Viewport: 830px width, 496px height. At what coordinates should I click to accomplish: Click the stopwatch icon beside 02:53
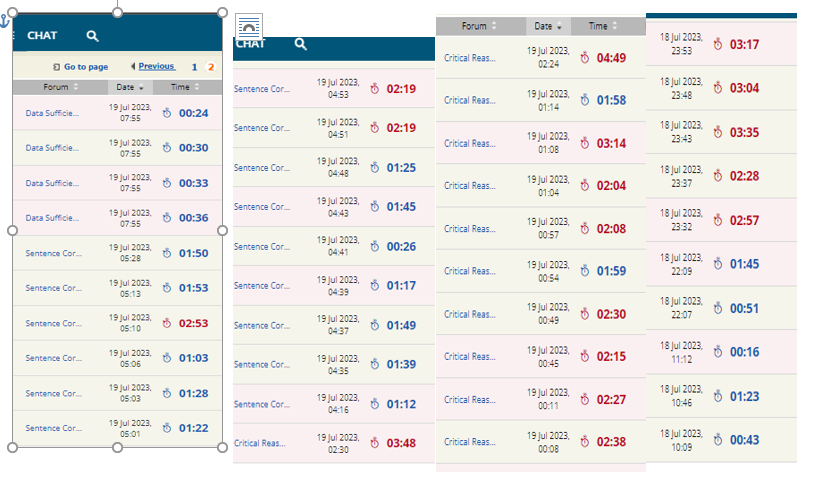167,323
